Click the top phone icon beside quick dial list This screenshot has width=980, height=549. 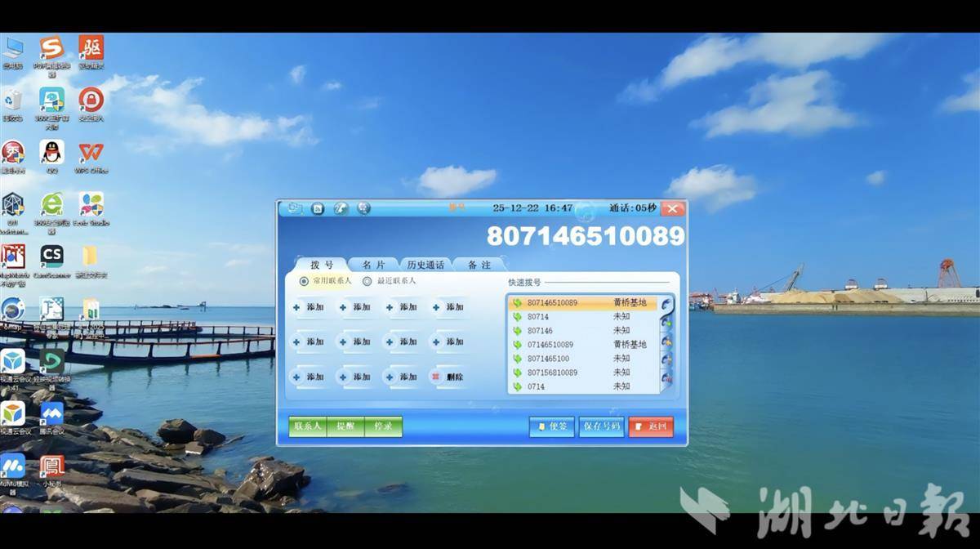(666, 305)
